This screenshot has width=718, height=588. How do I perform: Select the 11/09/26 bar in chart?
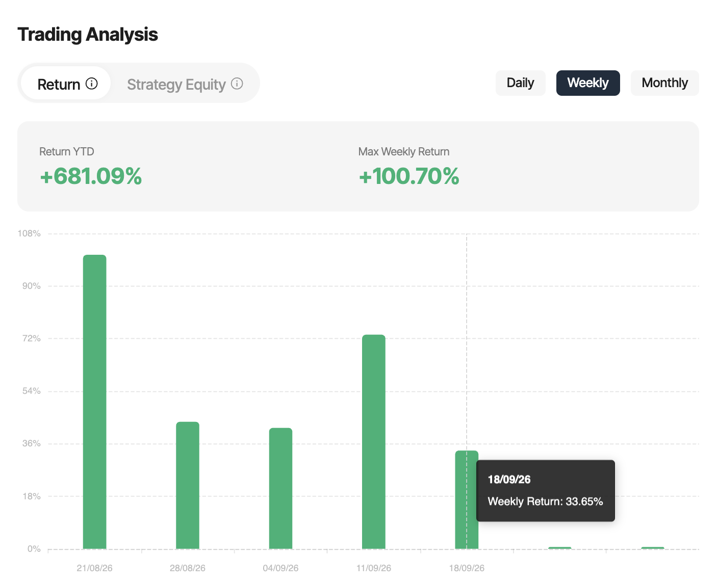pyautogui.click(x=374, y=442)
